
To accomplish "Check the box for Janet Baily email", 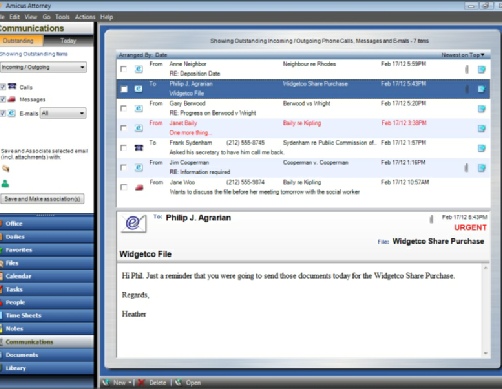I will (123, 128).
